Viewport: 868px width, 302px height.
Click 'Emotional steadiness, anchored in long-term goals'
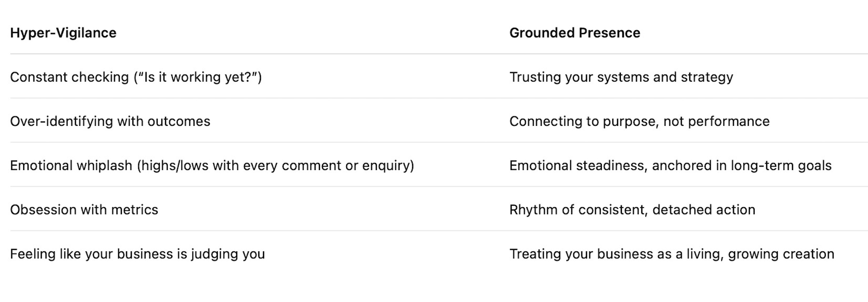(x=670, y=166)
